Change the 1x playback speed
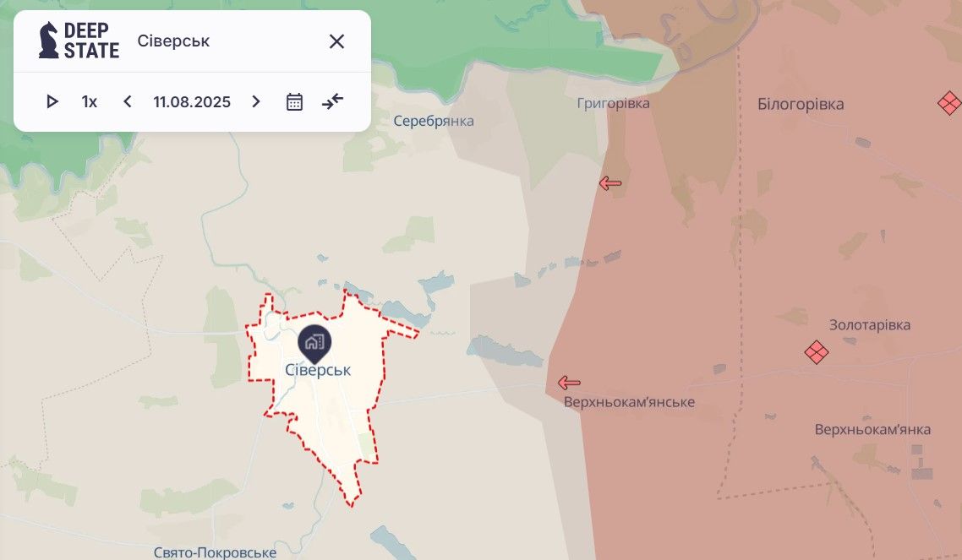962x560 pixels. (90, 101)
